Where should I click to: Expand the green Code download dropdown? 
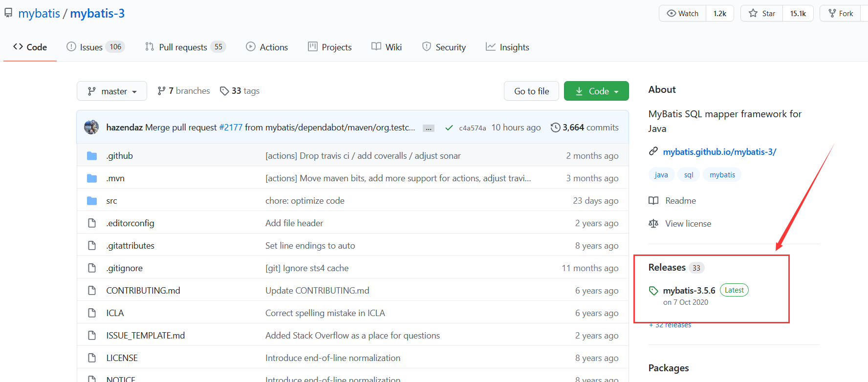[596, 91]
